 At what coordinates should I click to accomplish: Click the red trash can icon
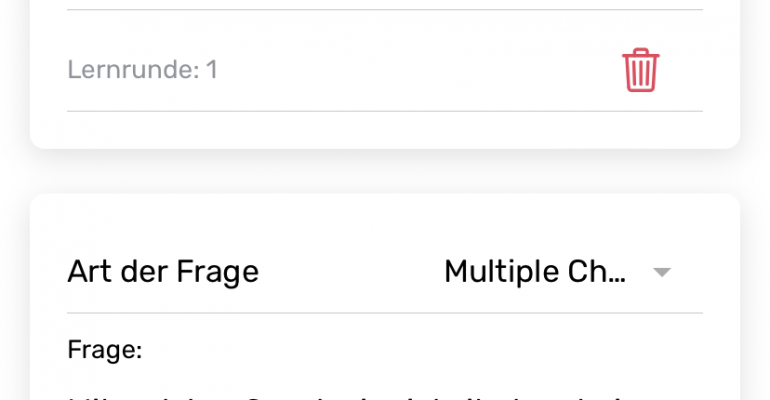(x=640, y=70)
